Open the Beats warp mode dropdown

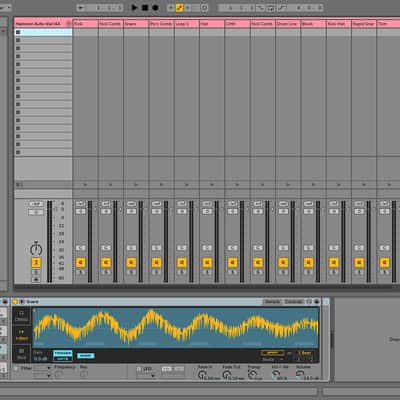click(273, 359)
